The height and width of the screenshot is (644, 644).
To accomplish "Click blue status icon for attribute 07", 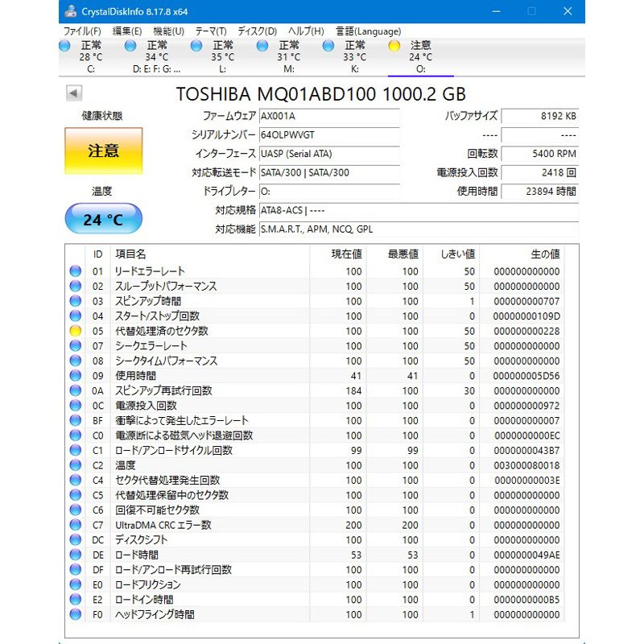I will coord(76,346).
